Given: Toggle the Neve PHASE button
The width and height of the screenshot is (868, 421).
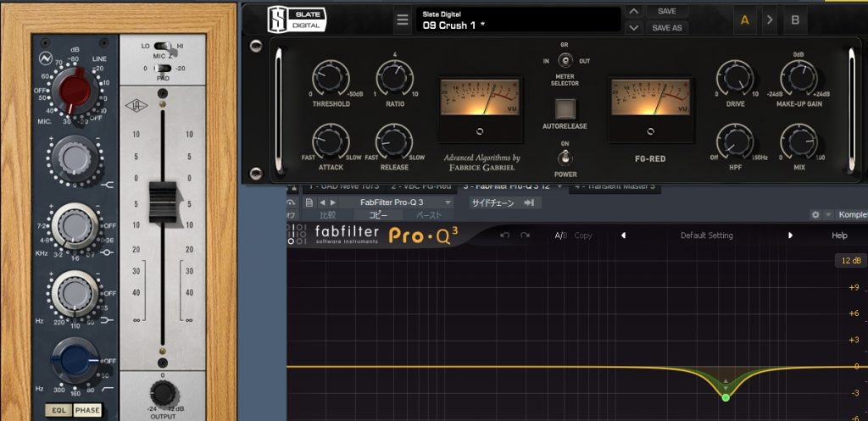Looking at the screenshot, I should click(86, 411).
